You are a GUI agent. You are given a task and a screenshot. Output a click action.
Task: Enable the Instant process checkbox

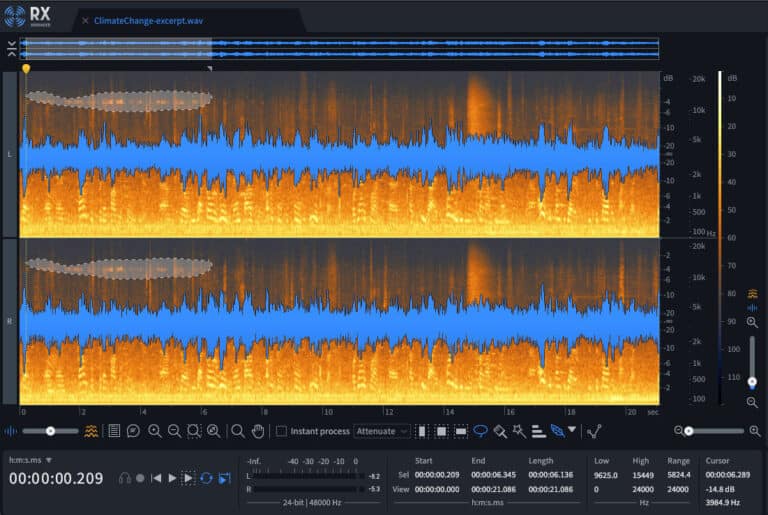pyautogui.click(x=281, y=431)
